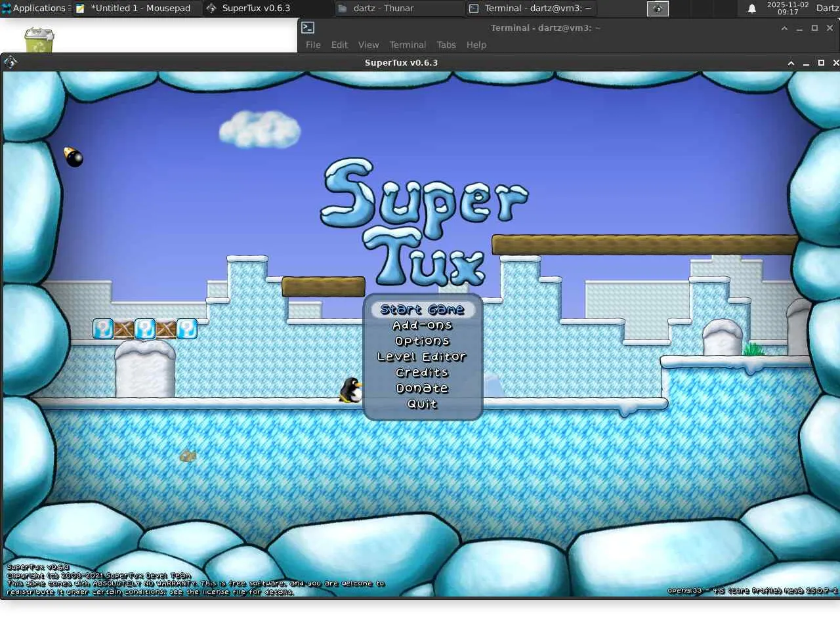Close the Terminal window
This screenshot has height=630, width=840.
pyautogui.click(x=829, y=28)
